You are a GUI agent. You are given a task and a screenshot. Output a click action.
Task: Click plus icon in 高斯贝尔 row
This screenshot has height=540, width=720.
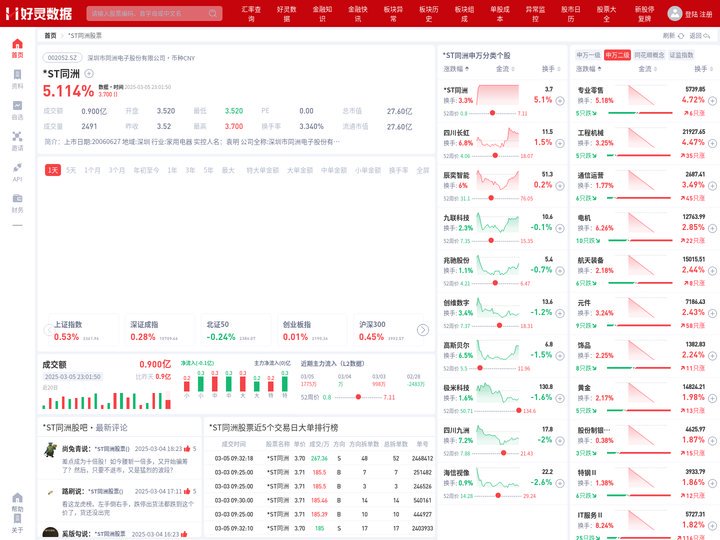pyautogui.click(x=560, y=356)
